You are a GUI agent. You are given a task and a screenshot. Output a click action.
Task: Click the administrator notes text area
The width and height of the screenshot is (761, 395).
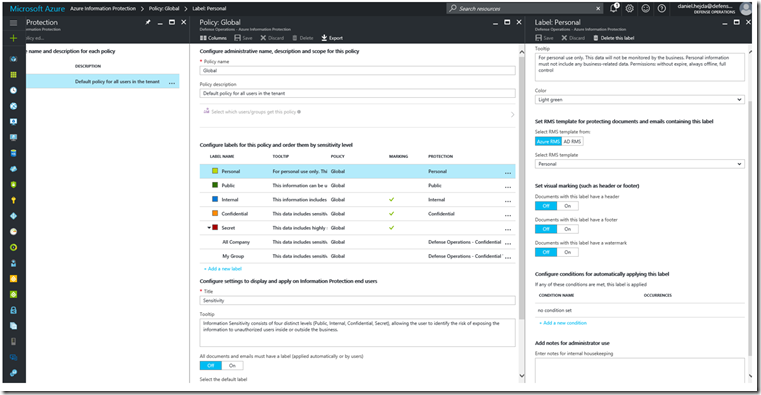[640, 370]
